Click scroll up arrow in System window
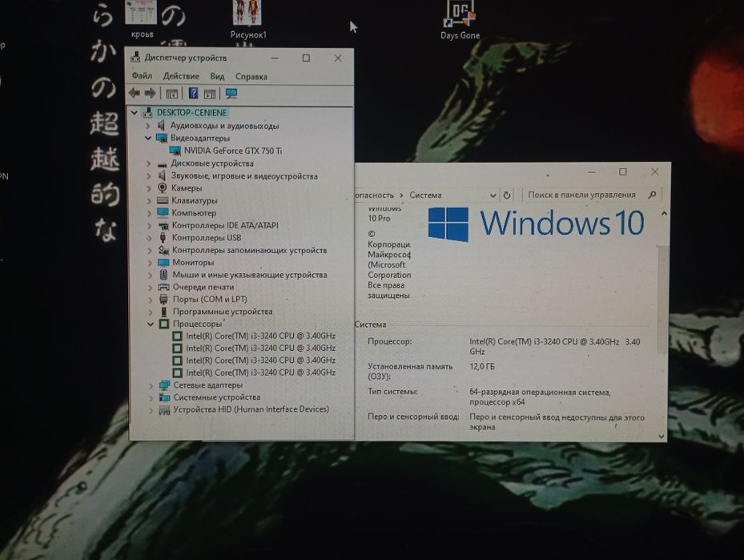 click(x=664, y=214)
